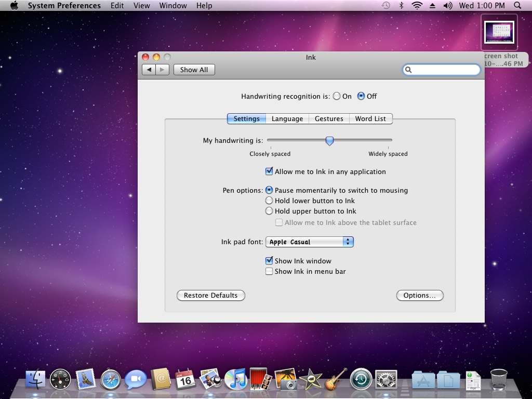The height and width of the screenshot is (399, 532).
Task: Uncheck Show Ink window
Action: [269, 261]
